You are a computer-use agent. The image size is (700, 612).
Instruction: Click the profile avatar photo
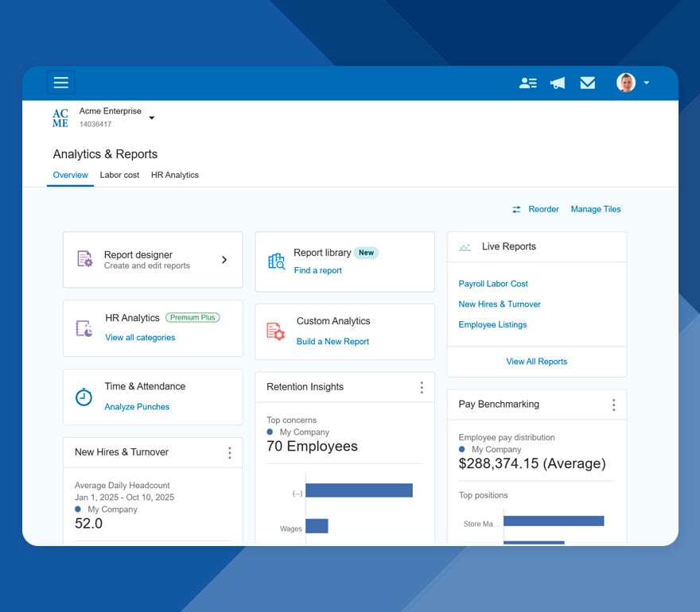point(626,82)
